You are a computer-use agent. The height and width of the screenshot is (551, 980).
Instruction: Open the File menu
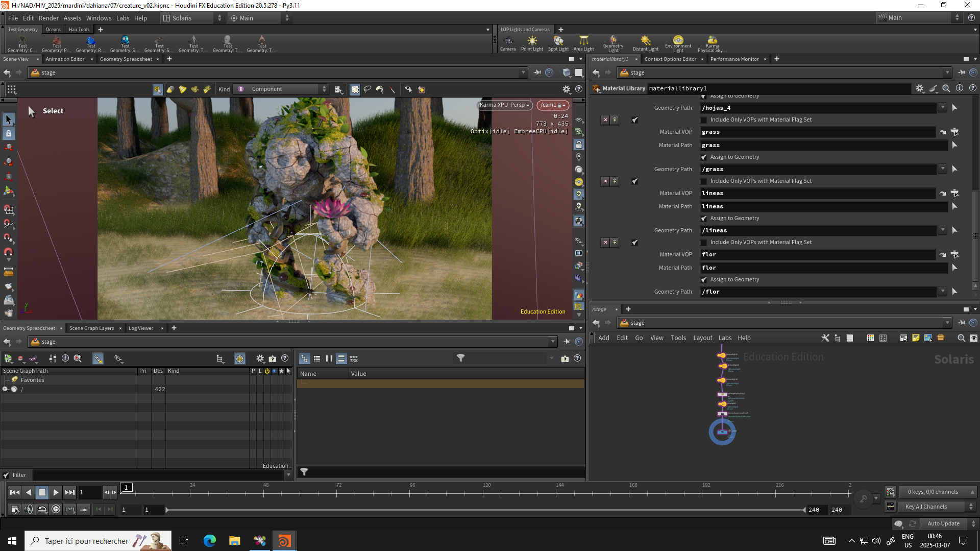pos(13,18)
